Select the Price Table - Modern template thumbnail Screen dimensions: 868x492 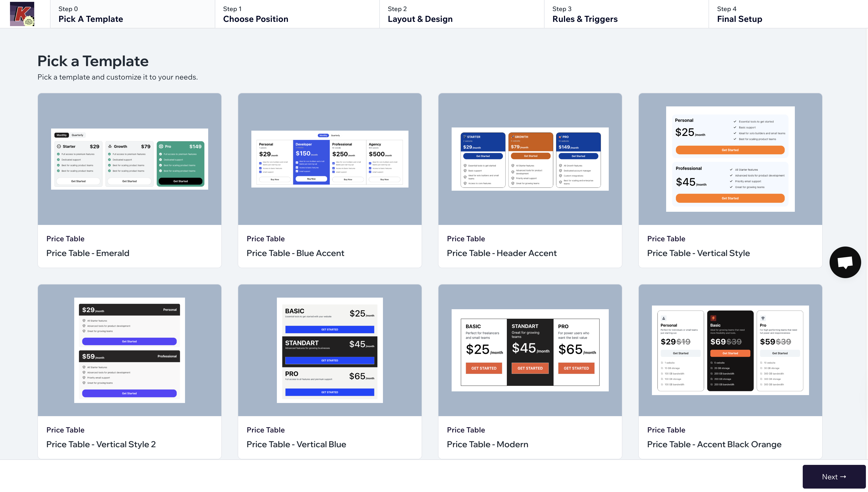[x=530, y=350]
